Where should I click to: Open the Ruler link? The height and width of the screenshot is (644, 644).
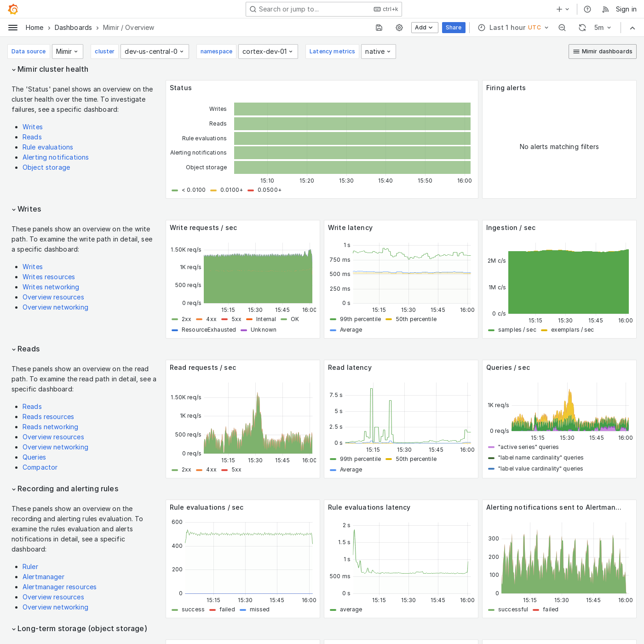click(x=30, y=567)
